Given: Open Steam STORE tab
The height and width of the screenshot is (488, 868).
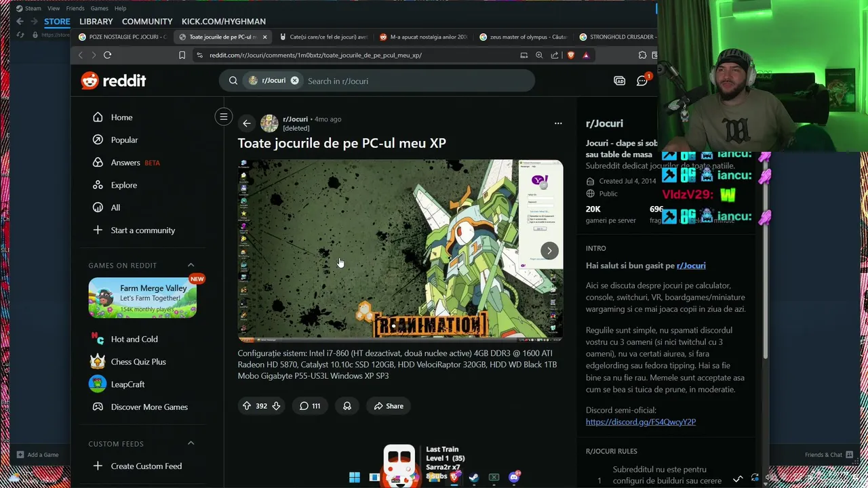Looking at the screenshot, I should [57, 21].
